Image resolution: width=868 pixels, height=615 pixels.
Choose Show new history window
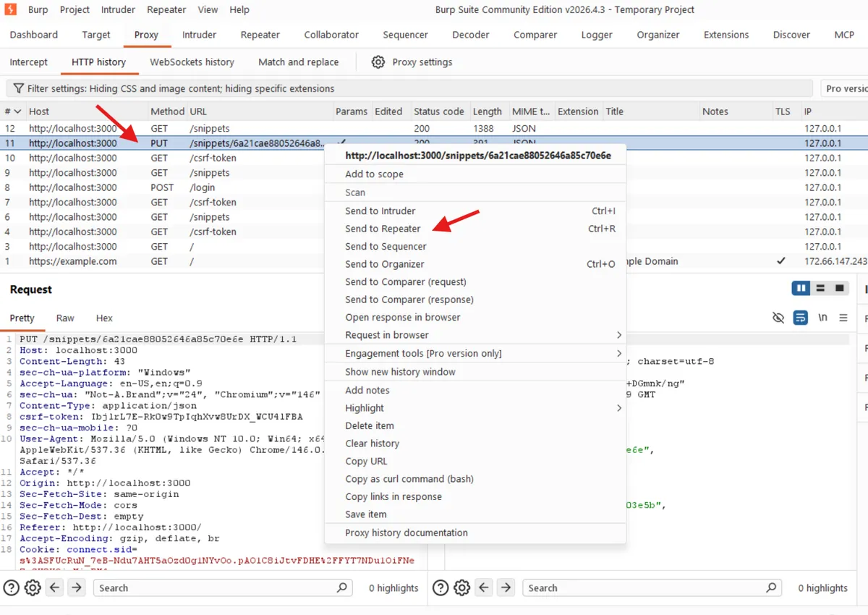[475, 372]
